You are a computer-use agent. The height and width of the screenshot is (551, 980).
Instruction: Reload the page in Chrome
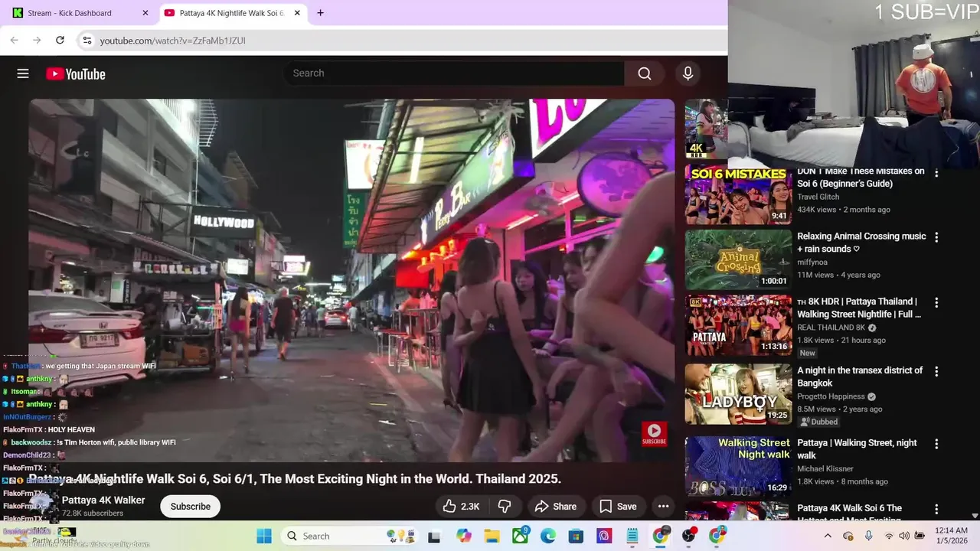[60, 40]
